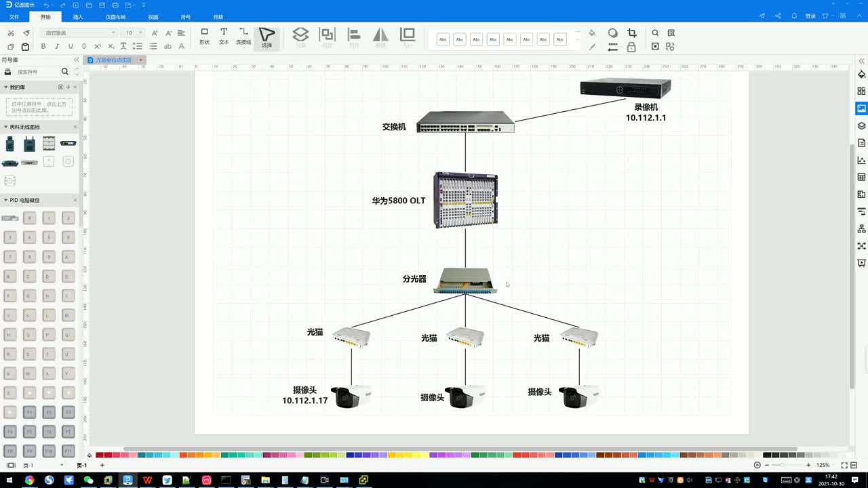The image size is (868, 488).
Task: Click the Print icon in title bar
Action: [115, 5]
